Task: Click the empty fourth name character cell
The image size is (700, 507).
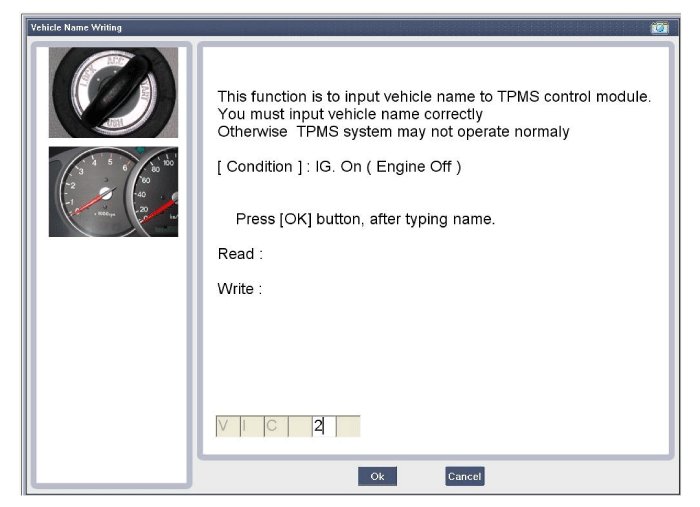Action: [x=299, y=426]
